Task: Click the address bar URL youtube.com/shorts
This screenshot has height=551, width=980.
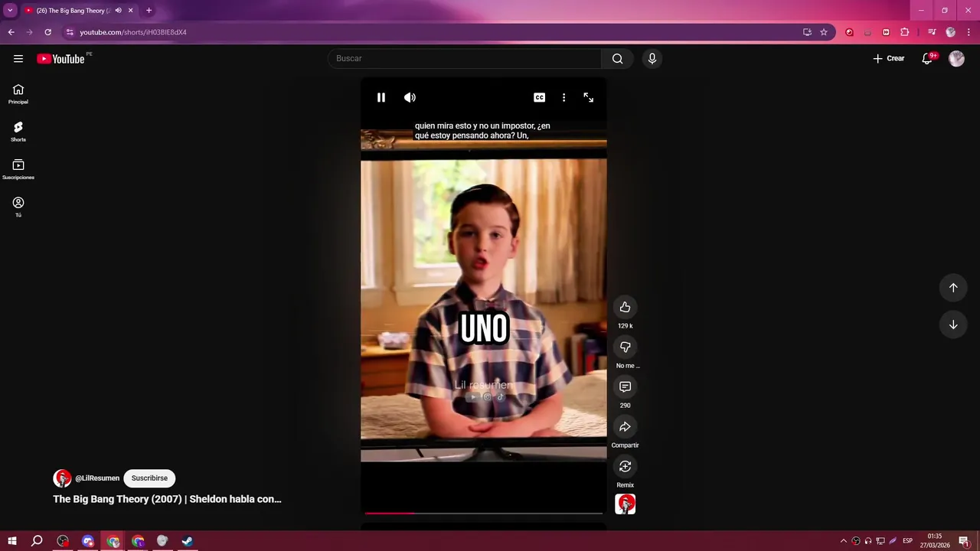Action: (x=133, y=32)
